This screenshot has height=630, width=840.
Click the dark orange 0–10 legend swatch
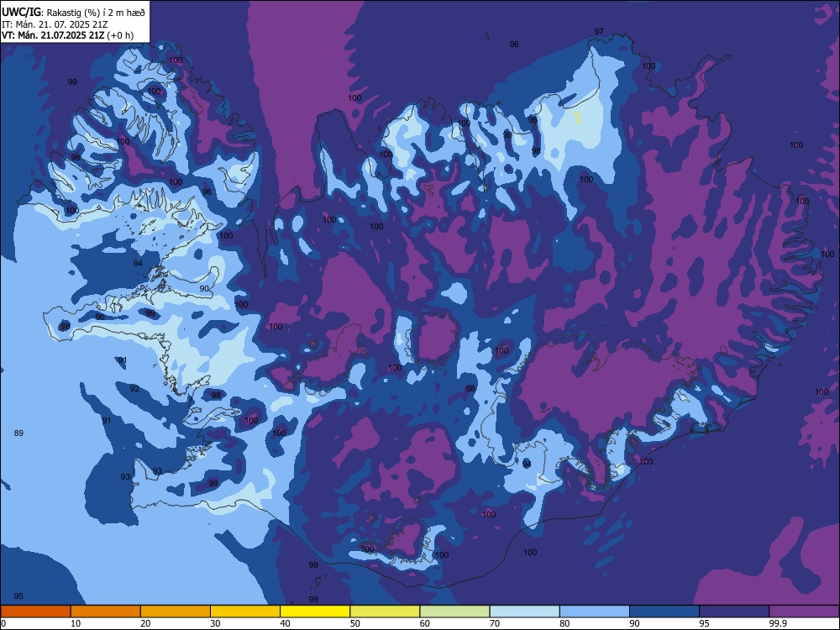36,612
